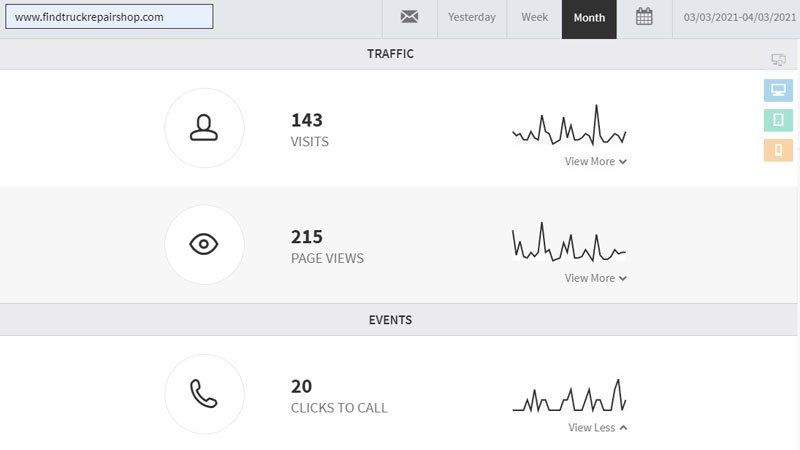Click the page views eye icon
The width and height of the screenshot is (800, 450).
tap(204, 244)
